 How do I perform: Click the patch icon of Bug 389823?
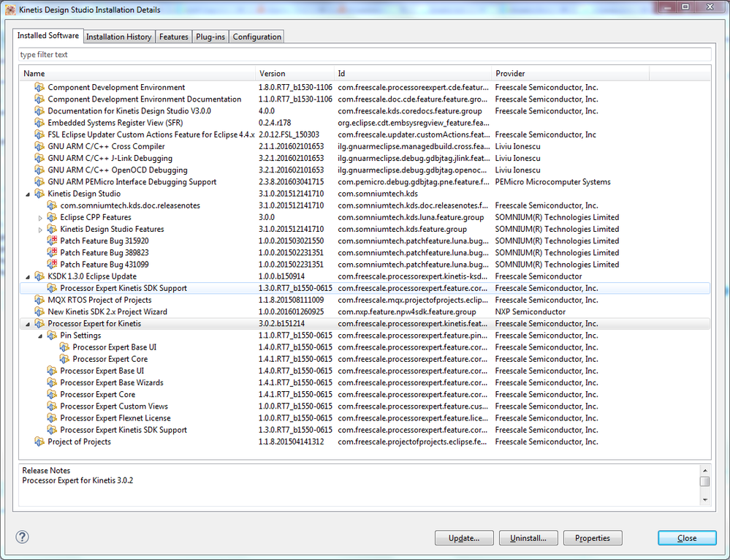pyautogui.click(x=52, y=252)
